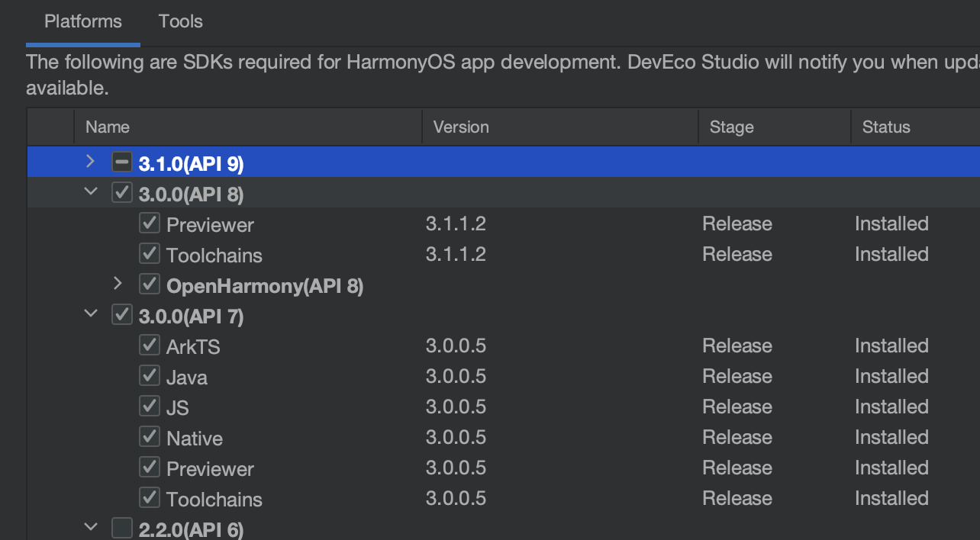Click the Status column header
980x540 pixels.
916,127
